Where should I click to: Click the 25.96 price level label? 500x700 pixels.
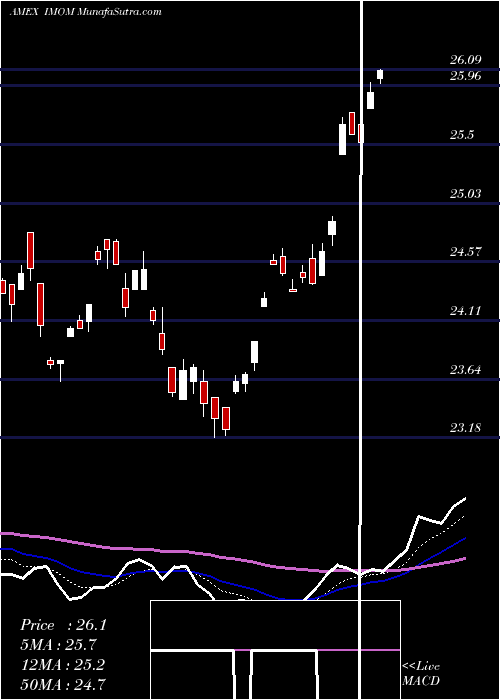click(x=466, y=76)
